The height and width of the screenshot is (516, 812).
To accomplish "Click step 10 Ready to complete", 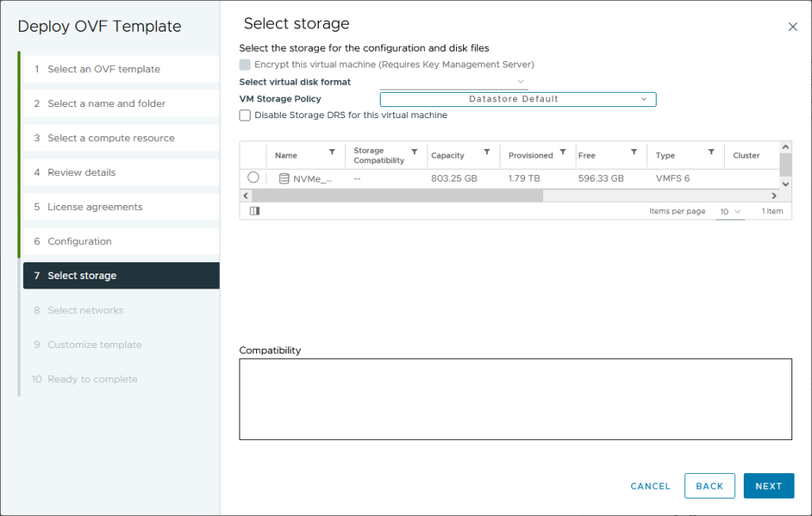I will pyautogui.click(x=121, y=380).
